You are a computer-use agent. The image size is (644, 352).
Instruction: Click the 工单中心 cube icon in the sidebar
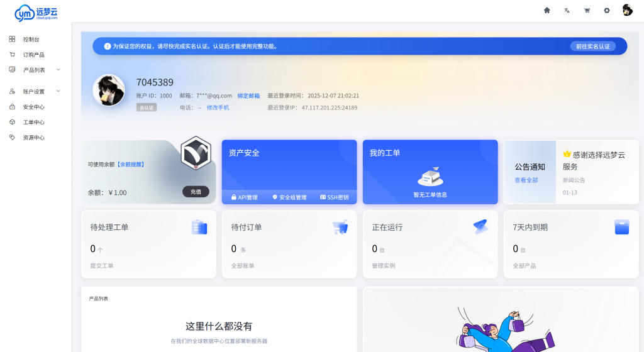coord(13,122)
